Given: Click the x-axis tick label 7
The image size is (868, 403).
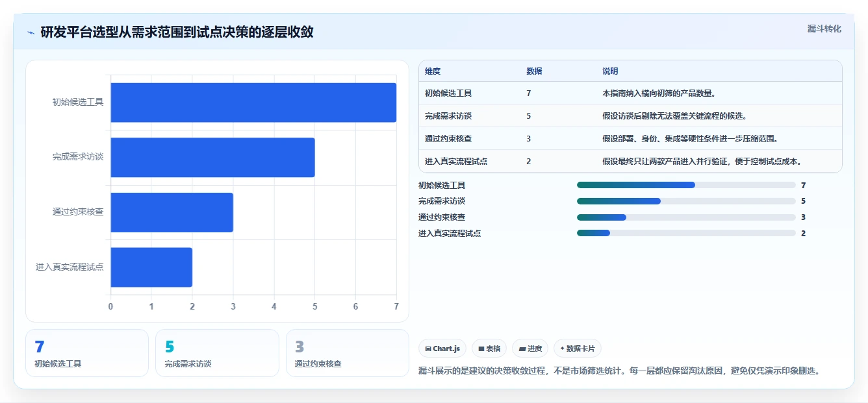Looking at the screenshot, I should 396,306.
